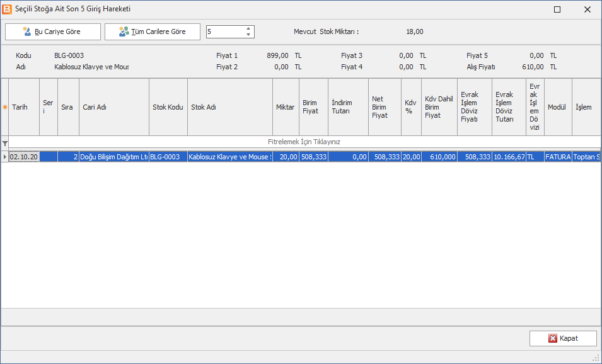Screen dimensions: 602x364
Task: Select the date cell 02.10.20
Action: [24, 156]
